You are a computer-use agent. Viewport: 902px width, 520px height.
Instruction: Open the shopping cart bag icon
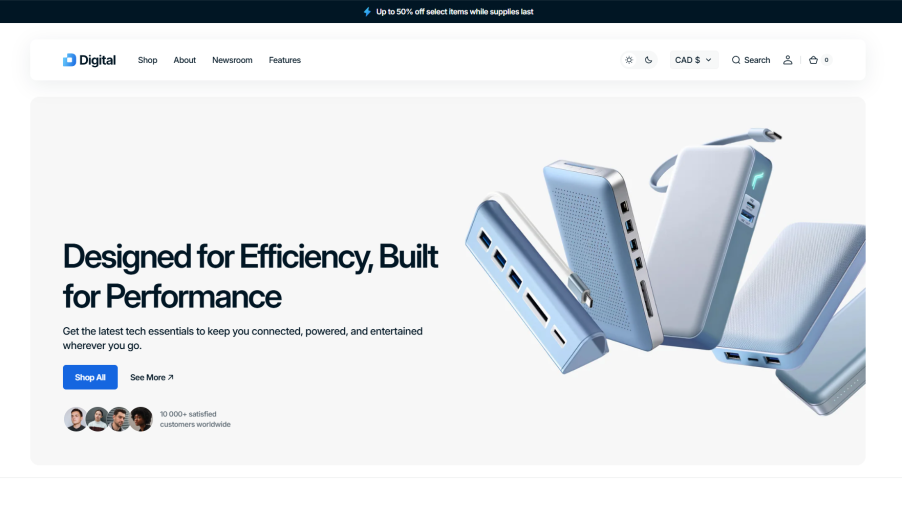click(x=813, y=60)
